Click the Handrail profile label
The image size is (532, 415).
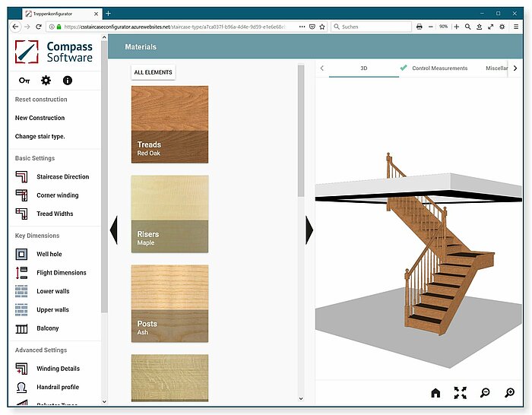pyautogui.click(x=58, y=387)
